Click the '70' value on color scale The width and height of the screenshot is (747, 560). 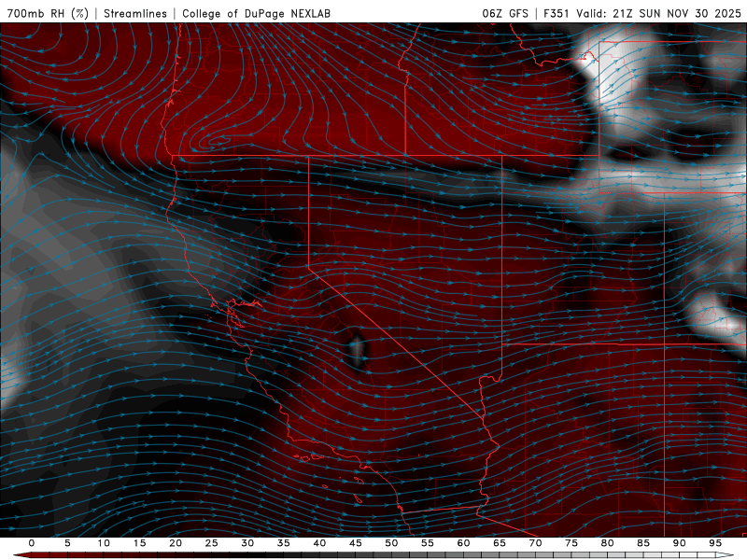pyautogui.click(x=535, y=543)
